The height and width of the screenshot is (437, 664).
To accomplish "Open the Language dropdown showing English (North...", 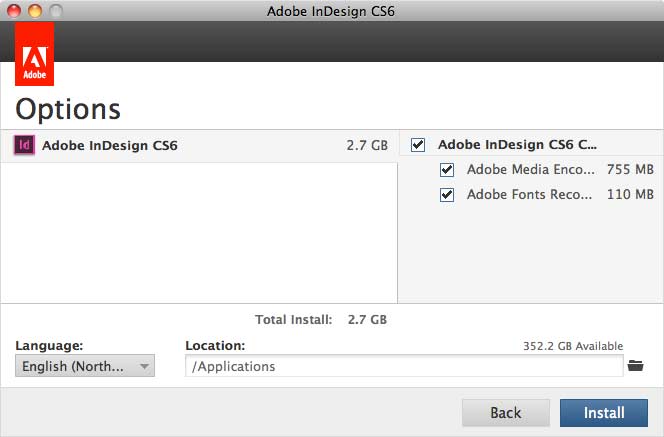I will click(x=85, y=366).
